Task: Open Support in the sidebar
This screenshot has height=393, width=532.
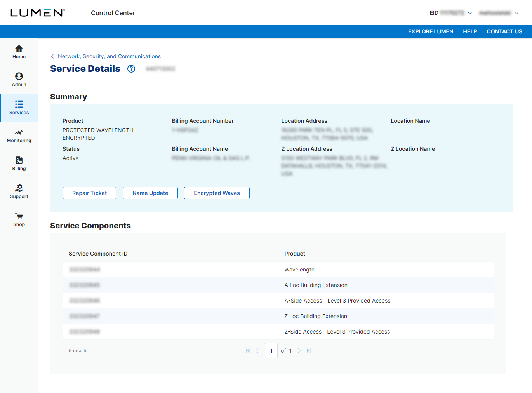Action: [19, 192]
